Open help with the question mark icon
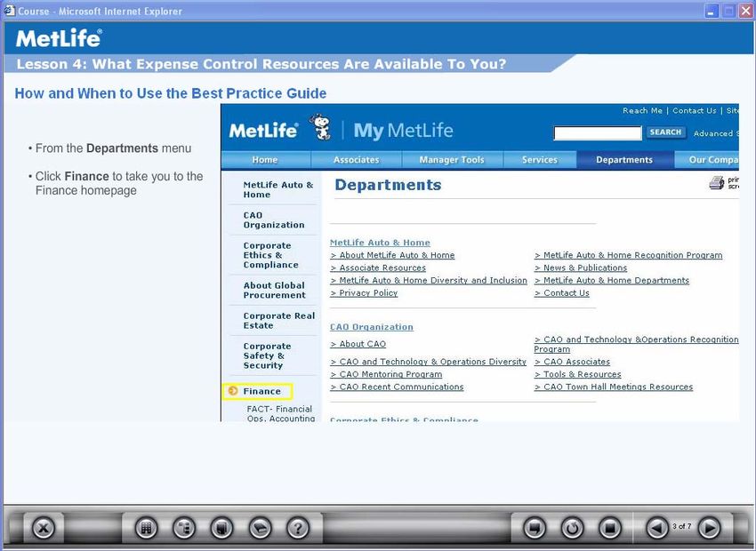The image size is (756, 551). click(x=298, y=529)
